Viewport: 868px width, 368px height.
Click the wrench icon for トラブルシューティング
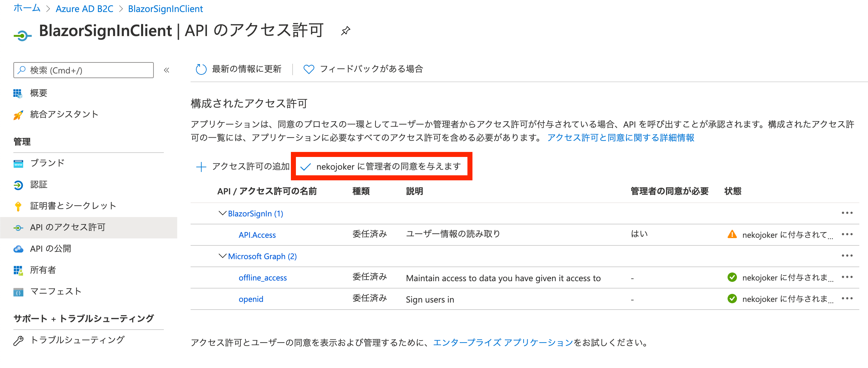(18, 340)
